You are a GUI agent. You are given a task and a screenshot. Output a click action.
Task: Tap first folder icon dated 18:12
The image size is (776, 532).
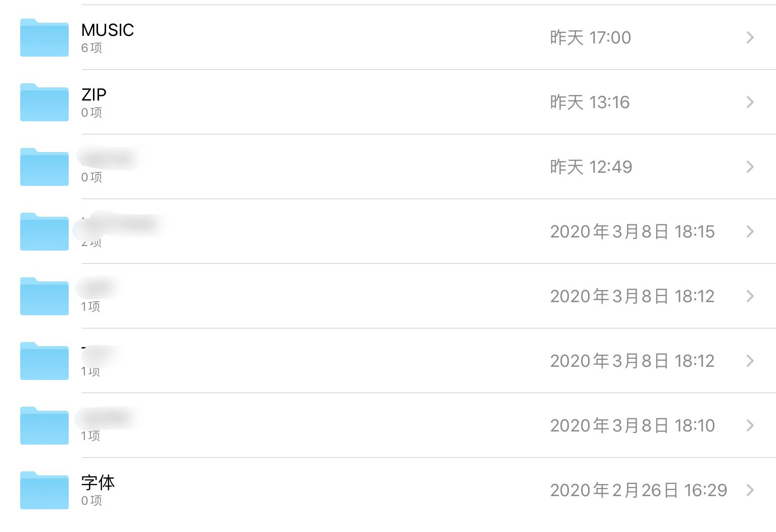pyautogui.click(x=44, y=296)
